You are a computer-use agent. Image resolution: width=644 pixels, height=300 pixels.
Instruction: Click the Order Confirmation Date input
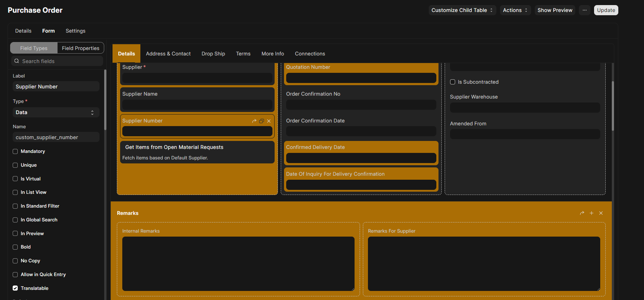(361, 131)
